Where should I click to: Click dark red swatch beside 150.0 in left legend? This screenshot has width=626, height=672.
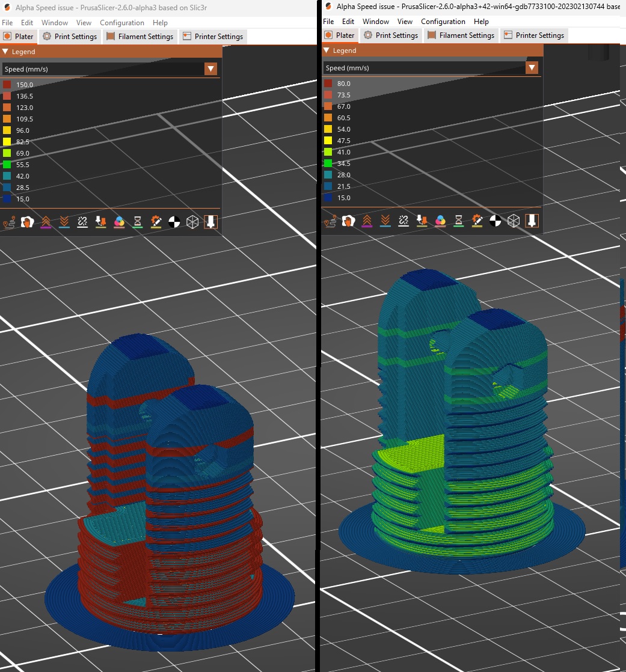coord(7,84)
